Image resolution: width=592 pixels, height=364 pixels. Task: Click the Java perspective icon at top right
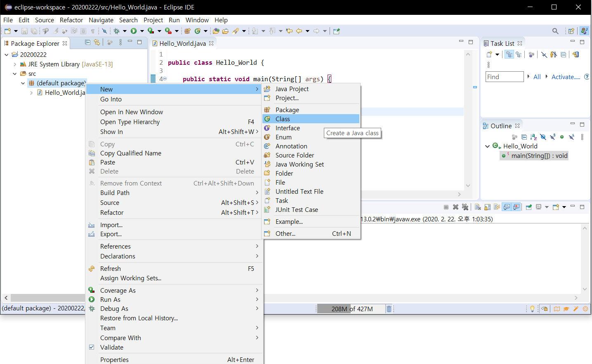point(584,31)
